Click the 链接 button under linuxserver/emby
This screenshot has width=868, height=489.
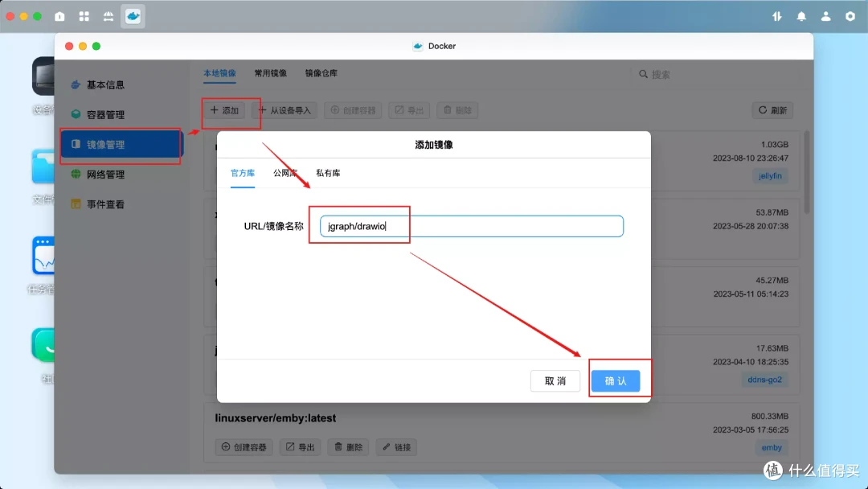point(396,446)
